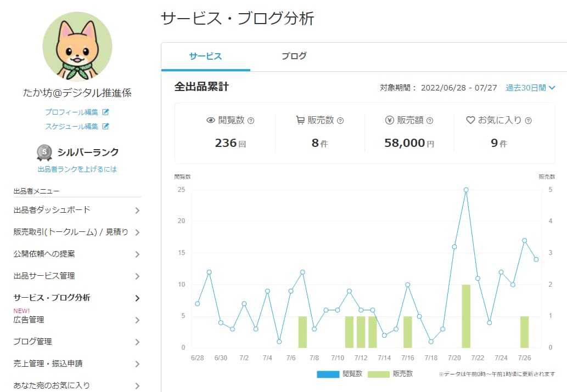Click the help icon beside お気に入り
This screenshot has width=567, height=392.
coord(529,121)
